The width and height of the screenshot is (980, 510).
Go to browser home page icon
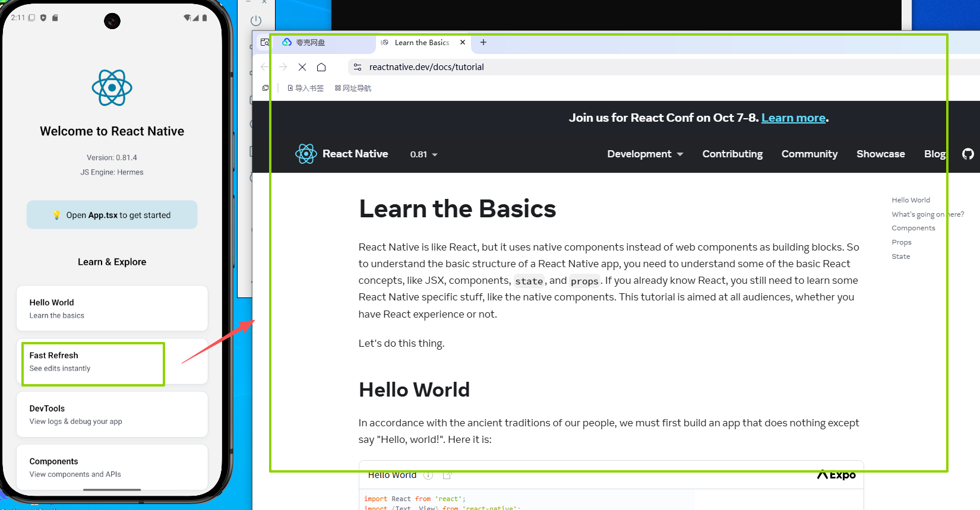pyautogui.click(x=321, y=67)
